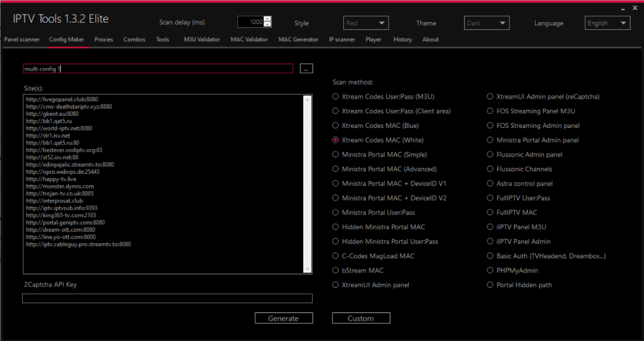Open the MAC Generator tab
644x341 pixels.
[298, 39]
